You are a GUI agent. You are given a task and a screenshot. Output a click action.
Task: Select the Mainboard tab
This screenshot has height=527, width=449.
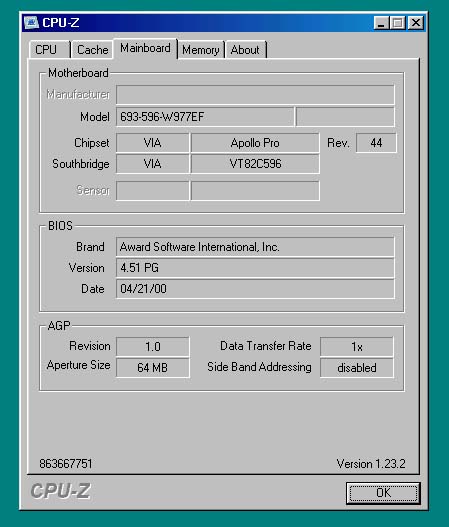[145, 48]
